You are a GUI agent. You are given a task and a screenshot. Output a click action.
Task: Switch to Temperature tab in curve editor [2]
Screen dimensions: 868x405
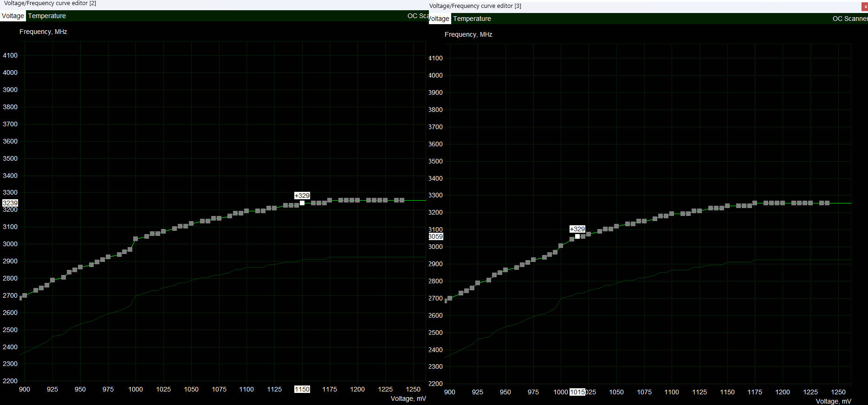coord(47,16)
